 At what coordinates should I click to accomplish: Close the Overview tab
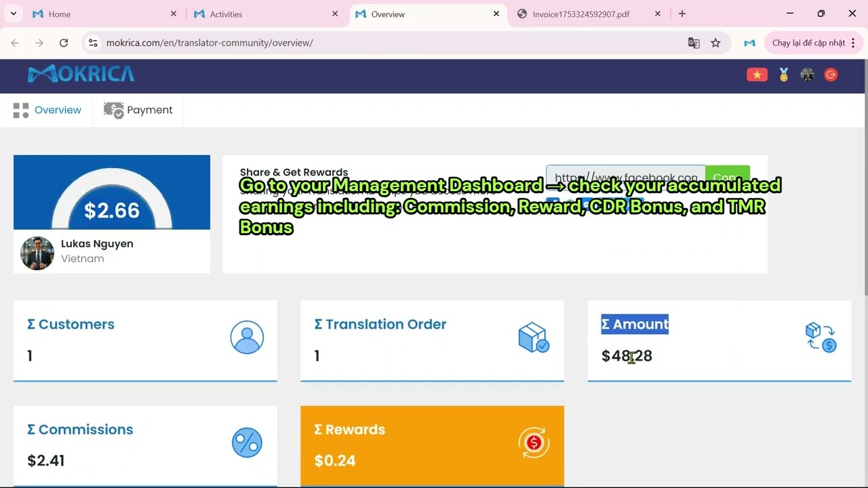click(496, 14)
